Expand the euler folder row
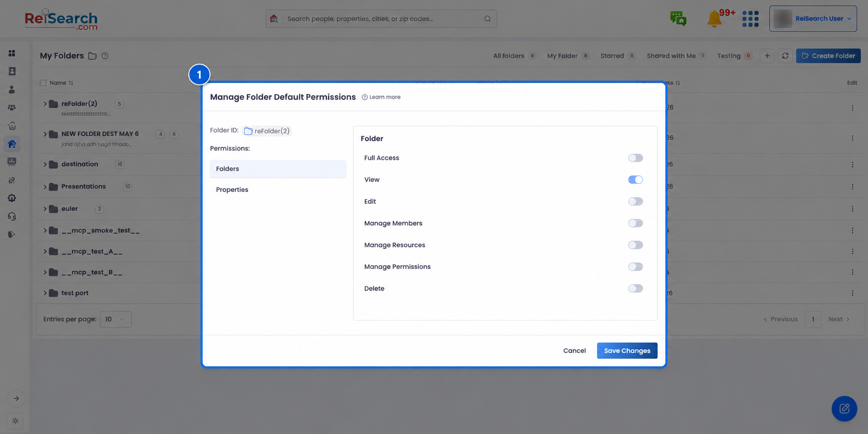This screenshot has width=868, height=434. pos(45,209)
